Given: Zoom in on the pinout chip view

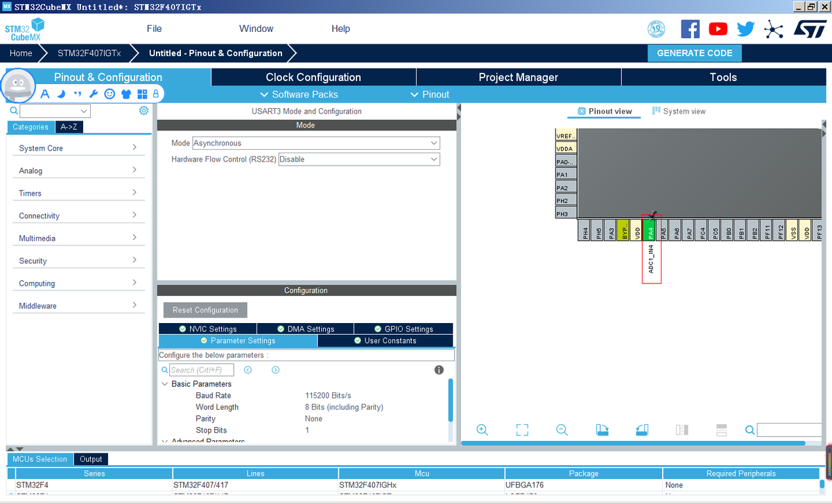Looking at the screenshot, I should (483, 430).
